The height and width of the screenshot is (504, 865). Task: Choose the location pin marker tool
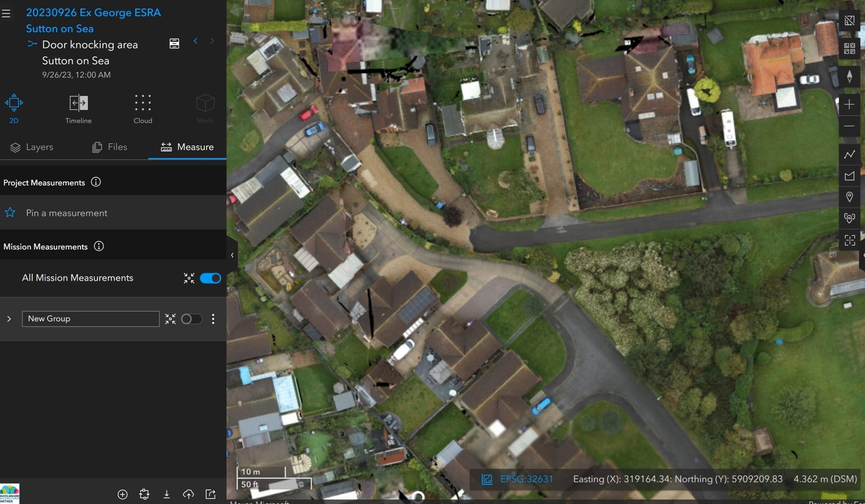(x=849, y=197)
